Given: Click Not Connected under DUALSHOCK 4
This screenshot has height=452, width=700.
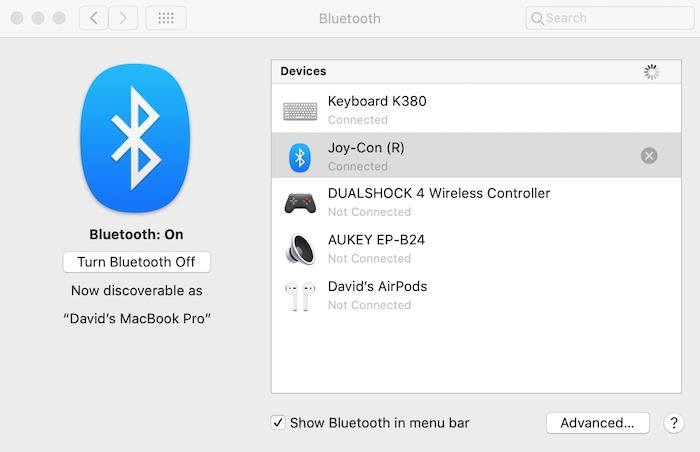Looking at the screenshot, I should tap(369, 212).
